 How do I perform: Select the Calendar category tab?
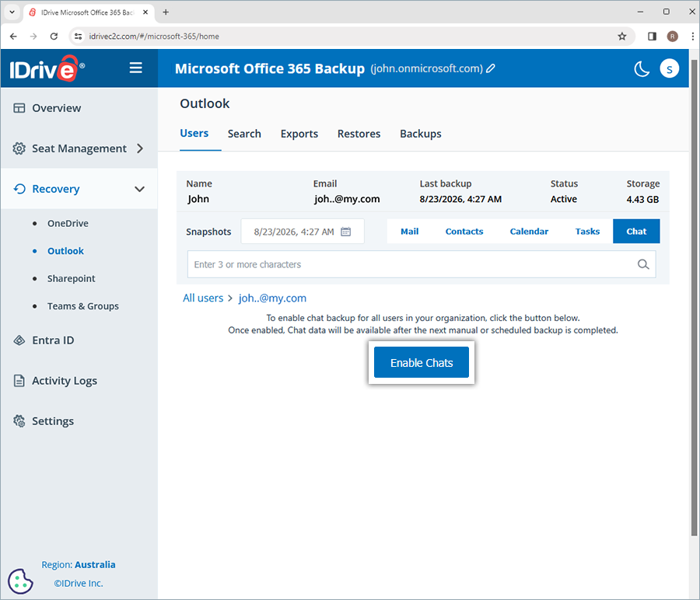point(529,232)
